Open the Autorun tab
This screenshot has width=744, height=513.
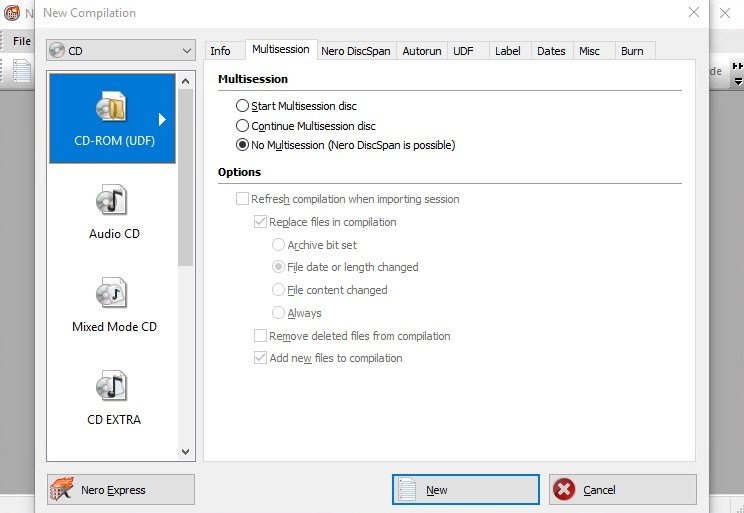422,51
